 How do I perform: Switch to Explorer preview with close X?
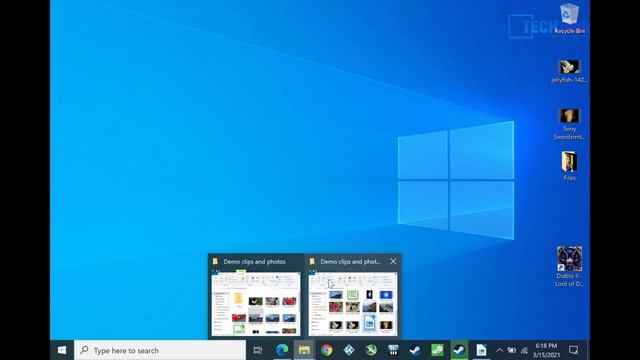coord(353,304)
